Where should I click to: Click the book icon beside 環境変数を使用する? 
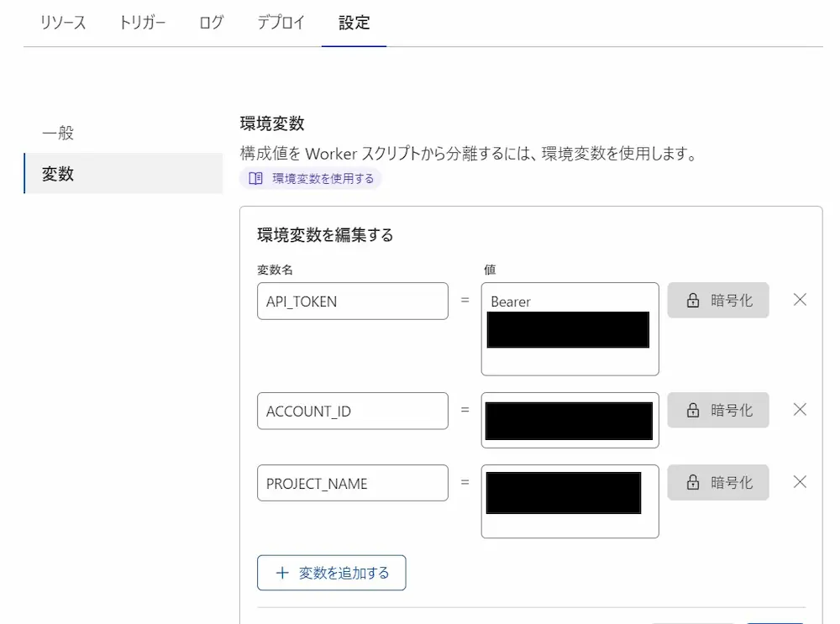click(x=256, y=178)
